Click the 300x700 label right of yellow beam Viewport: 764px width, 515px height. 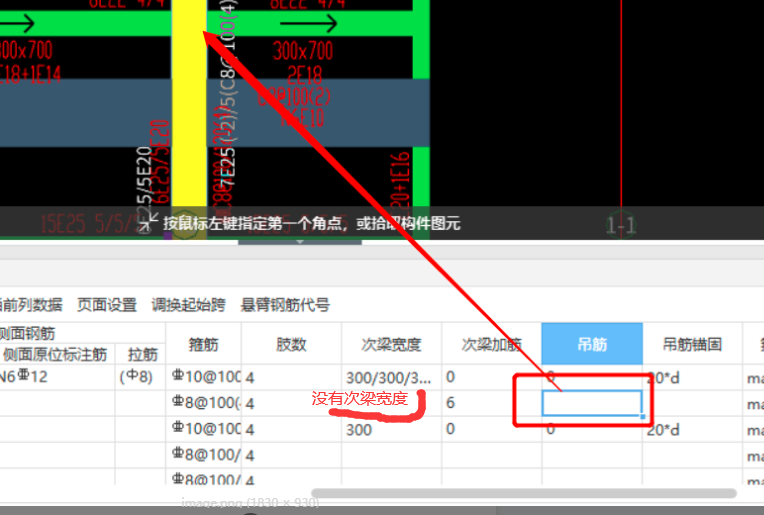tap(303, 51)
